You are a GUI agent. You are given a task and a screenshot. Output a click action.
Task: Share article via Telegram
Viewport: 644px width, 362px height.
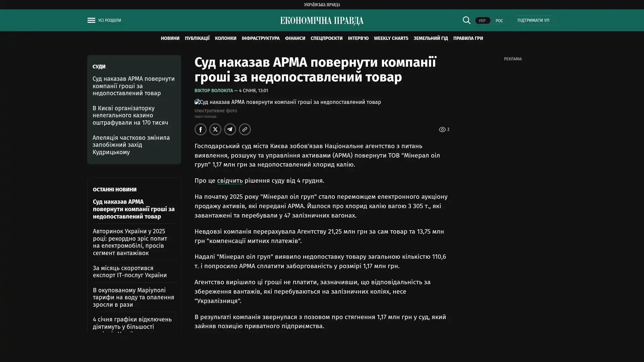230,129
